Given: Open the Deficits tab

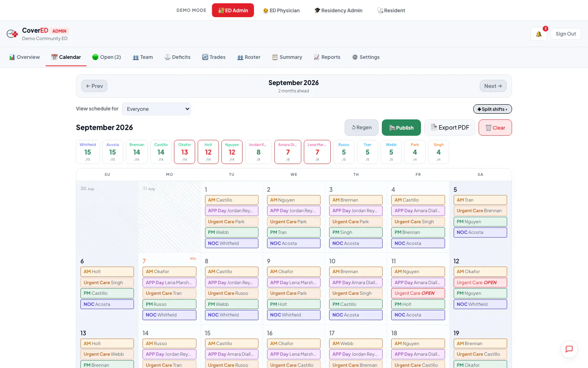Looking at the screenshot, I should tap(178, 57).
